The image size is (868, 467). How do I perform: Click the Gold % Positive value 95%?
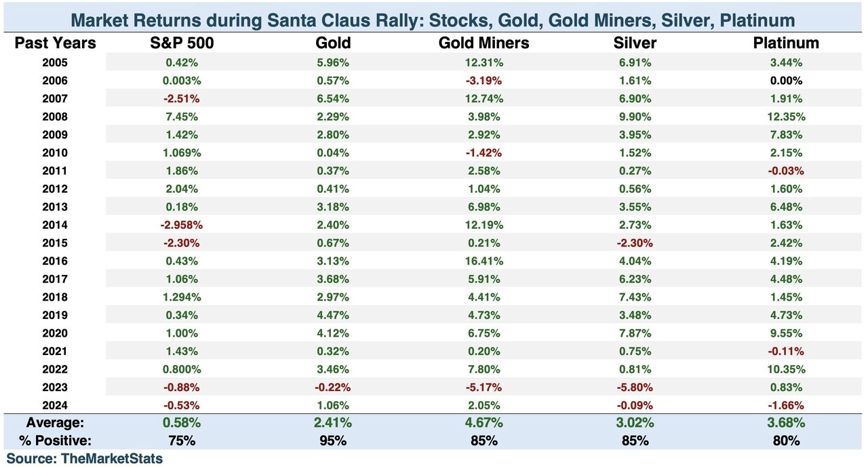point(334,440)
